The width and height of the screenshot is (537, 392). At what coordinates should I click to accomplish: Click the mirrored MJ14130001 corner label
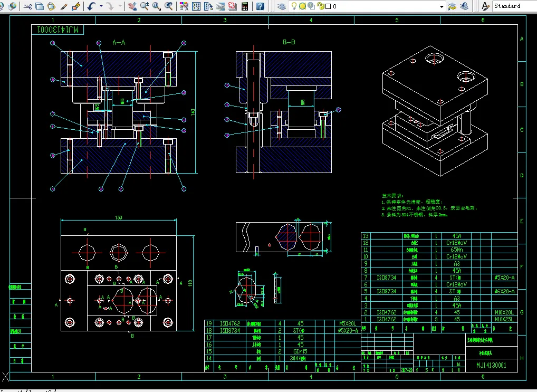point(58,30)
